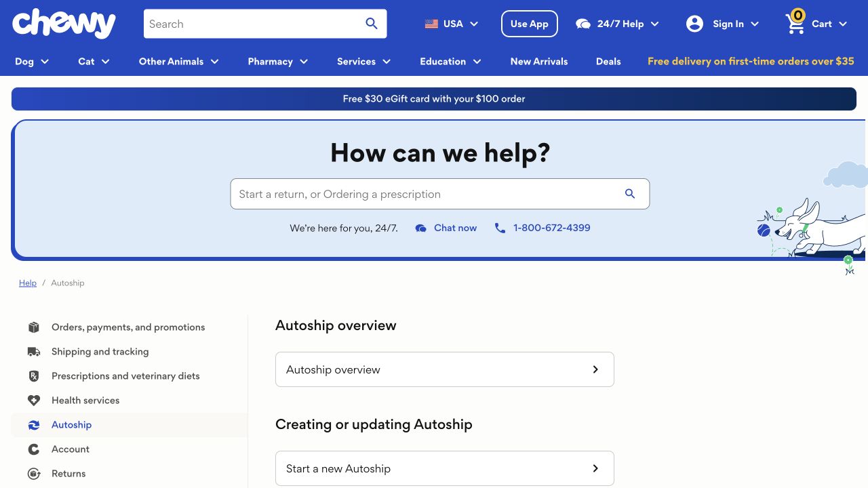The image size is (868, 488).
Task: Click the Chat now link
Action: pos(455,228)
